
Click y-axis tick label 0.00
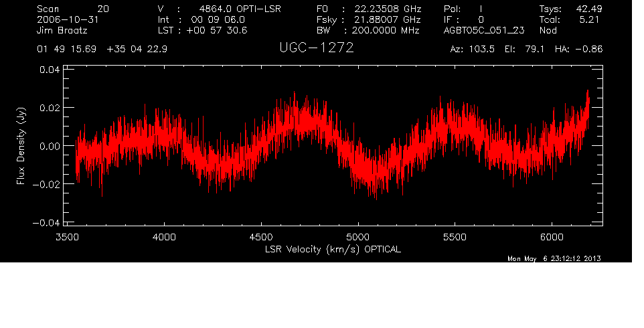(x=50, y=146)
